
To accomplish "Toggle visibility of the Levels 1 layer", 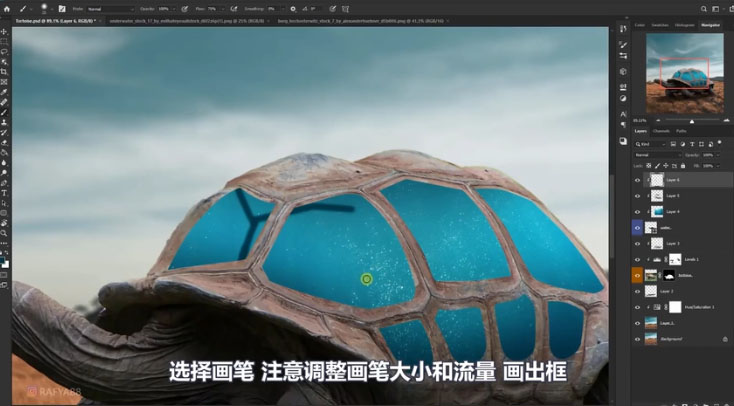I will (x=638, y=259).
